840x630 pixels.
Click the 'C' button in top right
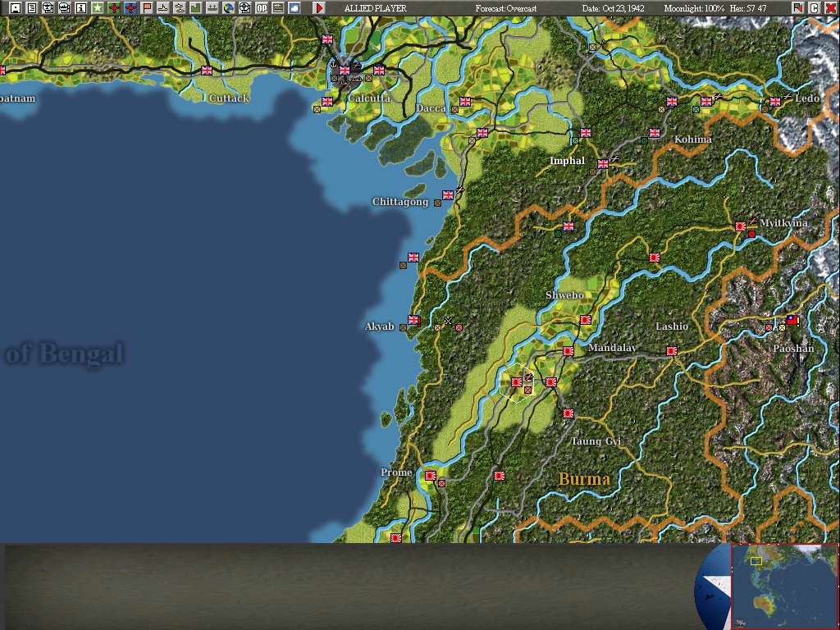coord(815,8)
